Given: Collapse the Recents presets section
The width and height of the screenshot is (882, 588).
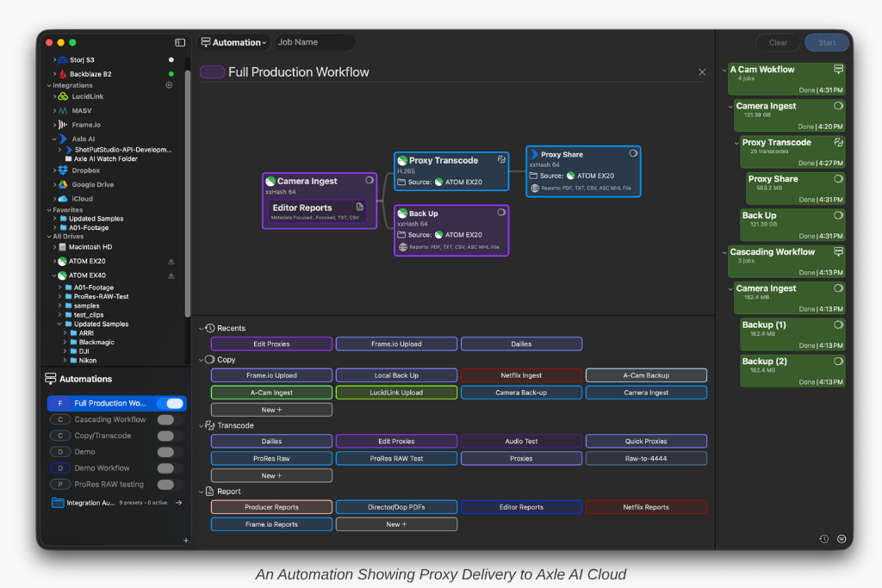Looking at the screenshot, I should click(x=202, y=328).
